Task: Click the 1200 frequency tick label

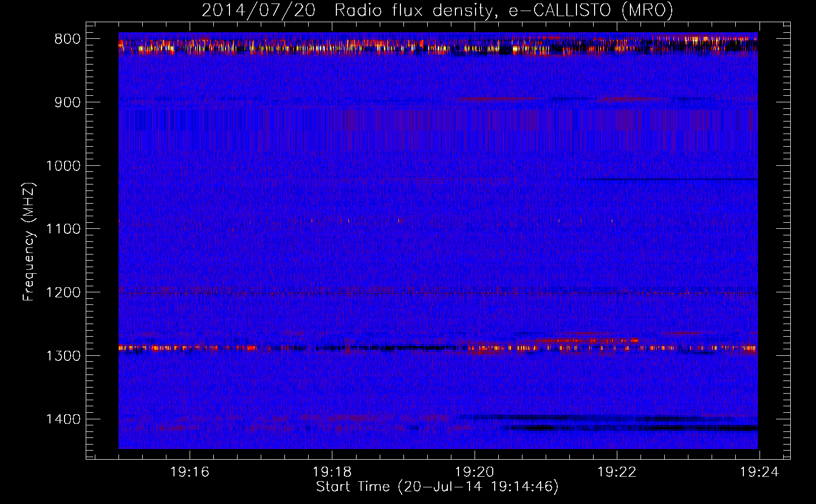Action: click(63, 292)
